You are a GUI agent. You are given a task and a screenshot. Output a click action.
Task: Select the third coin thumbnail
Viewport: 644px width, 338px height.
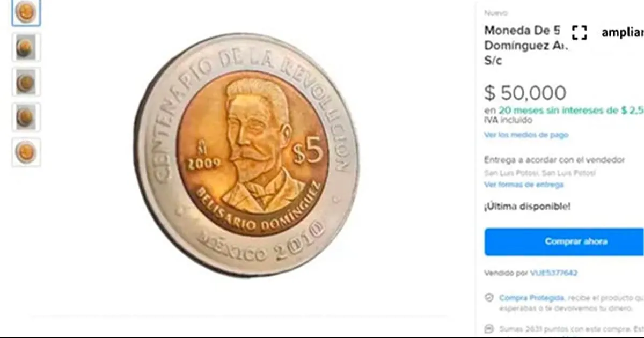pos(26,82)
